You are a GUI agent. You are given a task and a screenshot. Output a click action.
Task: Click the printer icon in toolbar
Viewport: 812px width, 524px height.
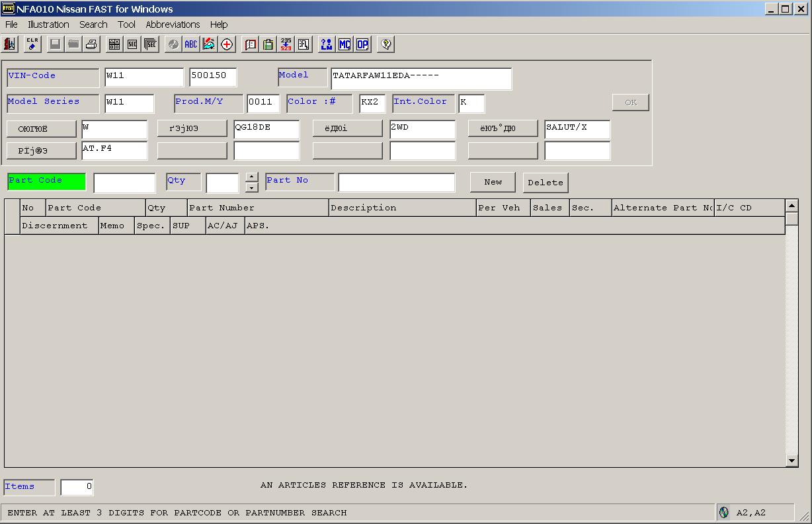click(91, 44)
